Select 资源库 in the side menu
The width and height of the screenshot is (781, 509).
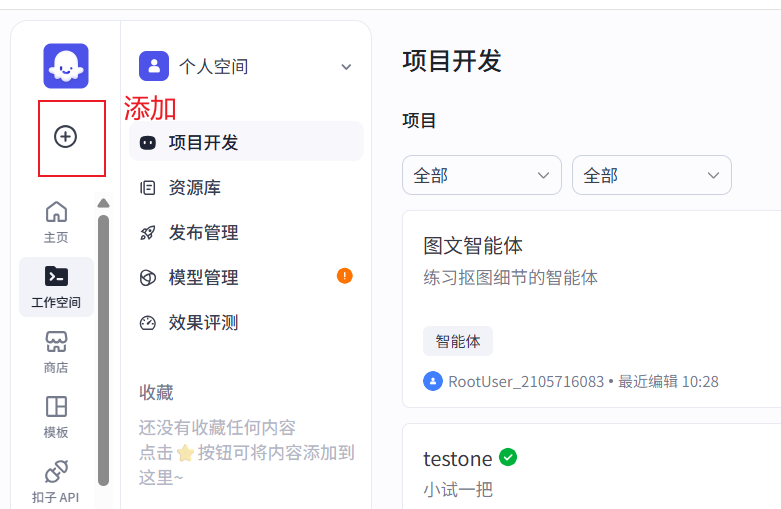(246, 188)
